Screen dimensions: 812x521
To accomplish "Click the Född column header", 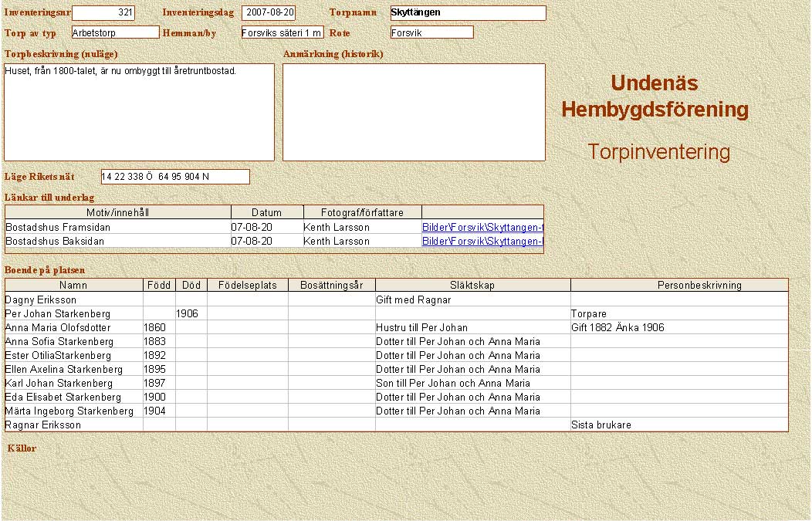I will 159,286.
